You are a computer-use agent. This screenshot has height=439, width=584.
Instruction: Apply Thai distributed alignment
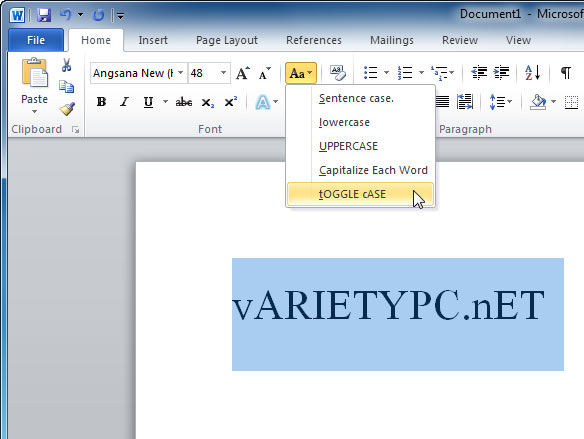464,102
